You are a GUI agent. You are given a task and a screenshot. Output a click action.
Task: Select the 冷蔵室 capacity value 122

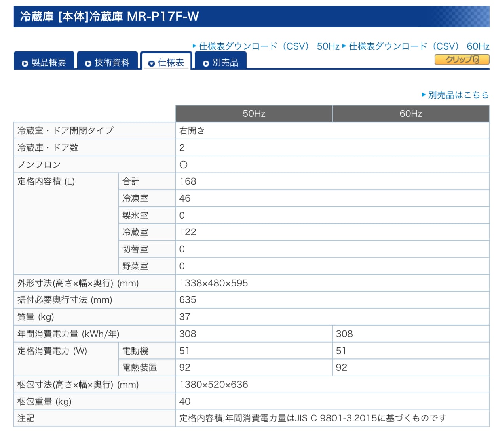click(x=188, y=232)
